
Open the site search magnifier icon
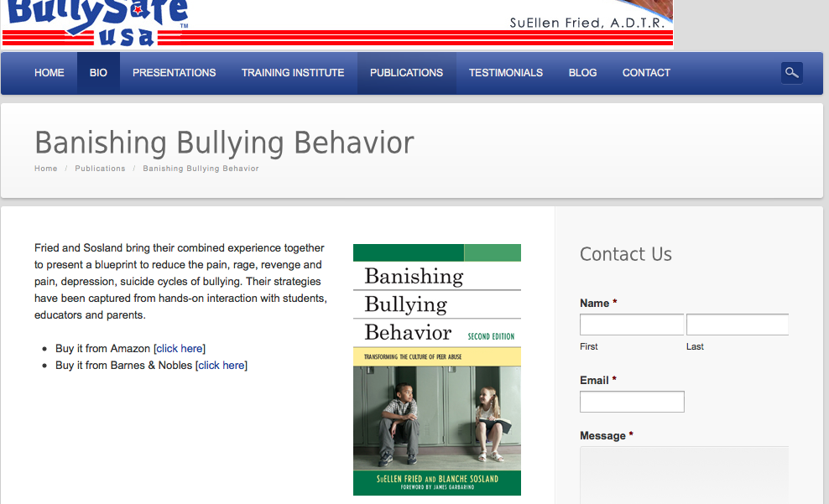point(791,73)
